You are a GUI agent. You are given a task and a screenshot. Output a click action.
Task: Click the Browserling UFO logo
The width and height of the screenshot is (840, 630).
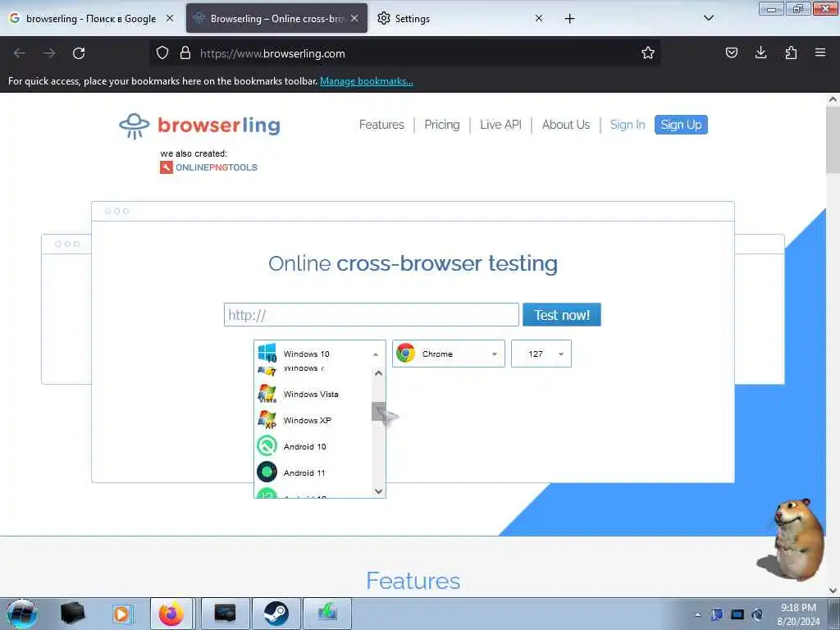tap(134, 126)
